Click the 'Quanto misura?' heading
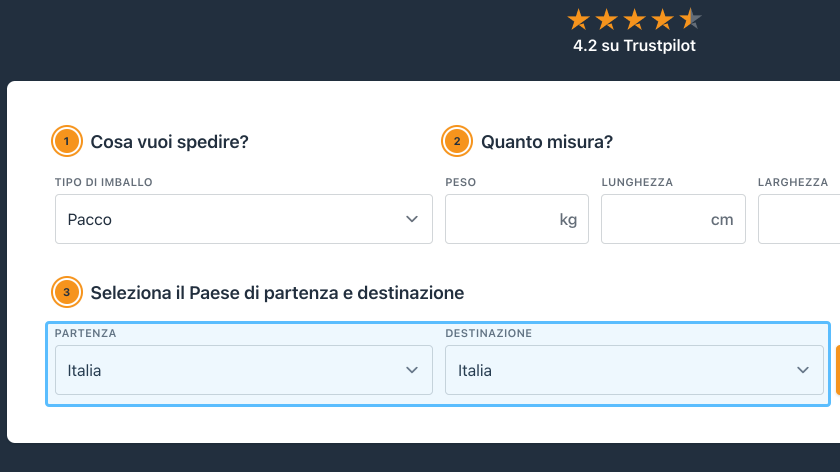 click(x=547, y=142)
